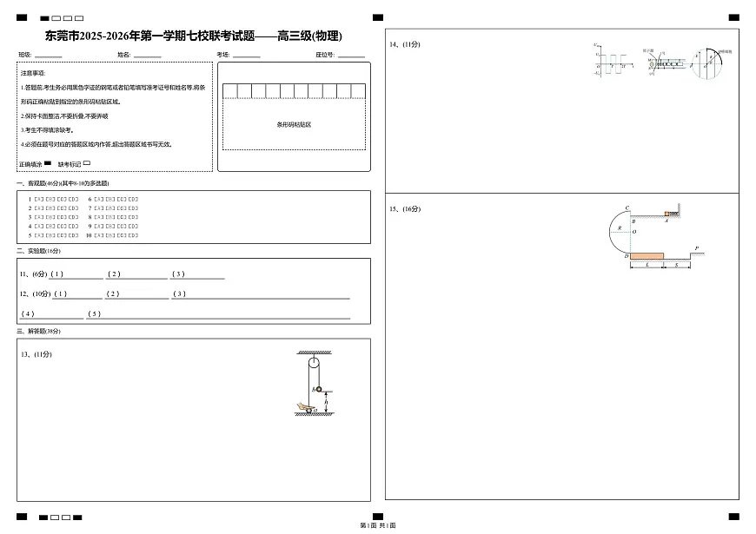Viewport: 756px width, 534px height.
Task: Click the 正确填涂 filled sample mark
Action: click(48, 162)
